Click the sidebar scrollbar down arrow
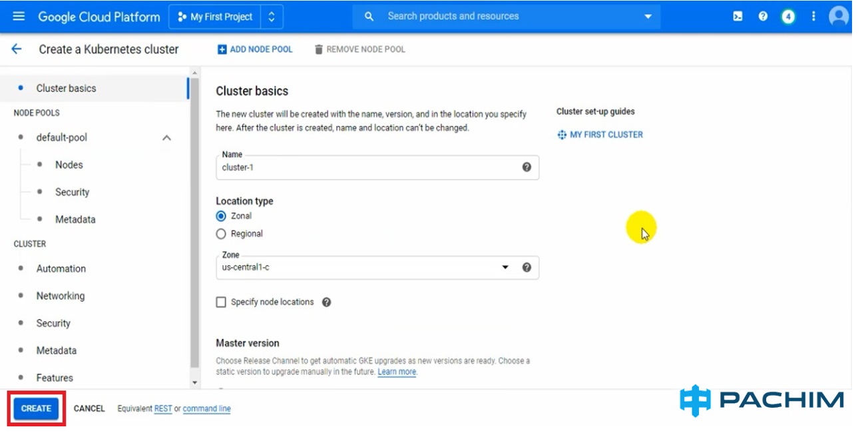This screenshot has height=443, width=868. 194,383
